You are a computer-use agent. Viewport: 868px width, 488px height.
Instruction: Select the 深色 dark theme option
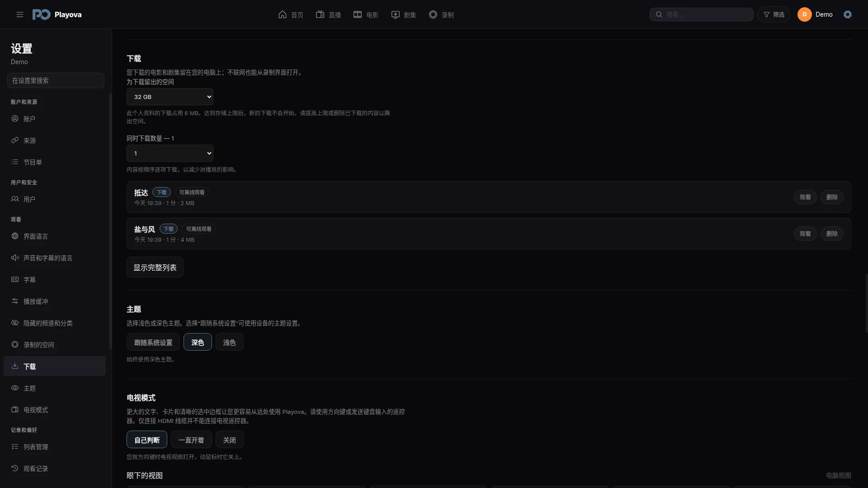point(198,342)
